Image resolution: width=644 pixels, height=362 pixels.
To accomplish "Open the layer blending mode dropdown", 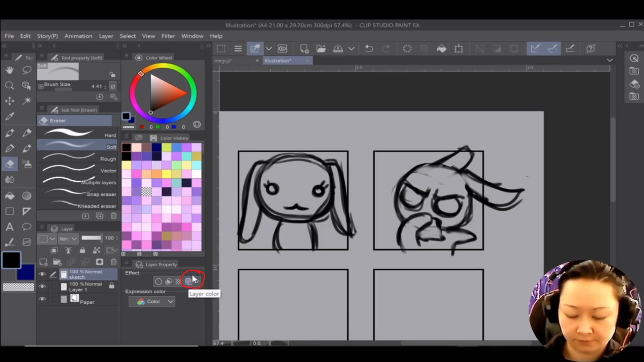I will click(x=68, y=239).
